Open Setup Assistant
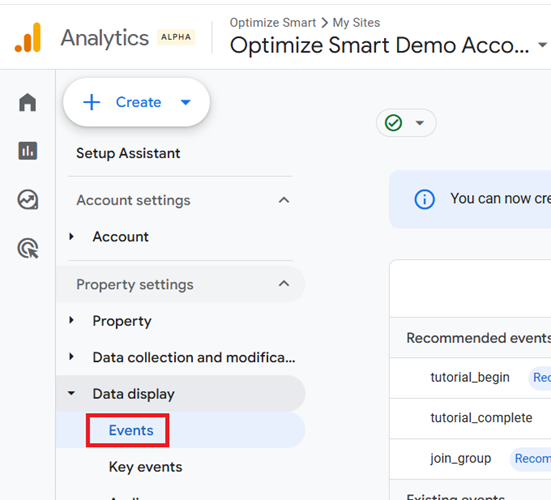 pyautogui.click(x=128, y=153)
